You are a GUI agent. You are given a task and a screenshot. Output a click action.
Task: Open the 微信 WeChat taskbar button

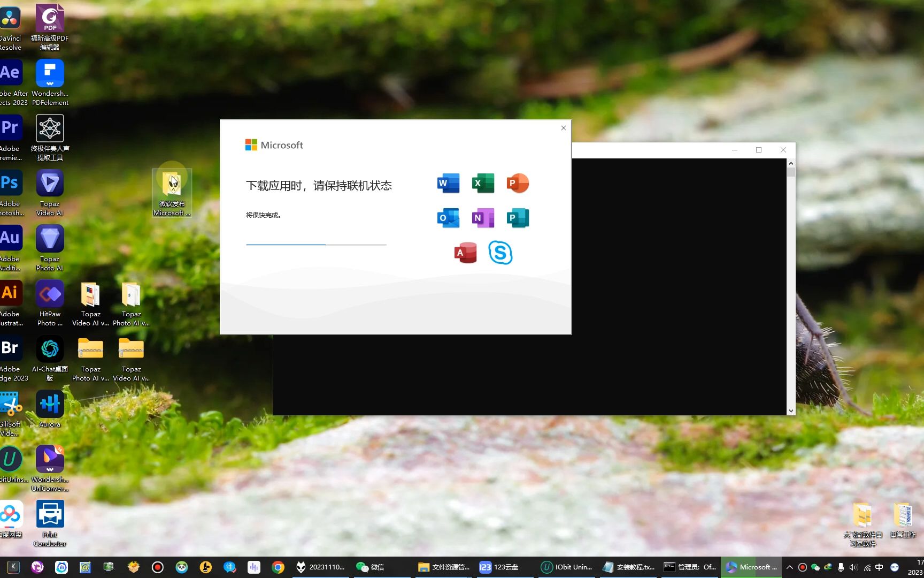[x=381, y=567]
